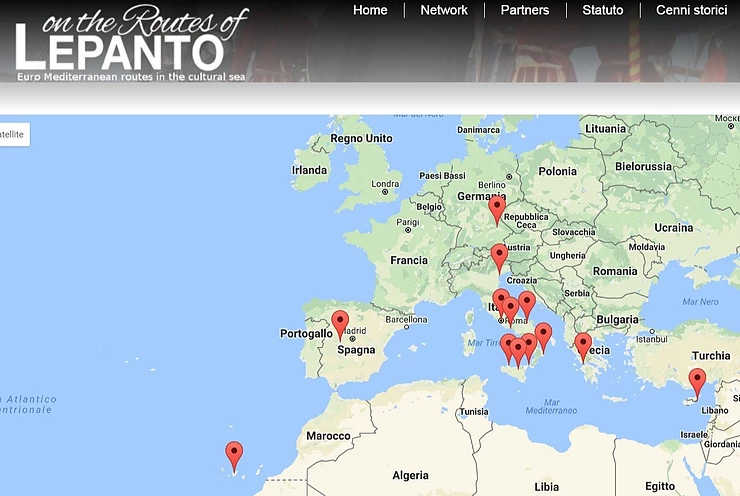Click the Libano country label

click(715, 410)
